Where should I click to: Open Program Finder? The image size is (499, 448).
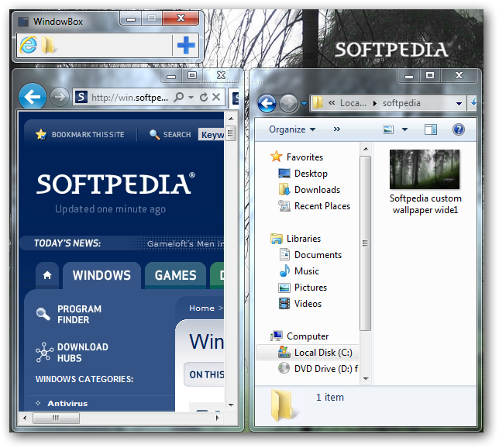(69, 314)
